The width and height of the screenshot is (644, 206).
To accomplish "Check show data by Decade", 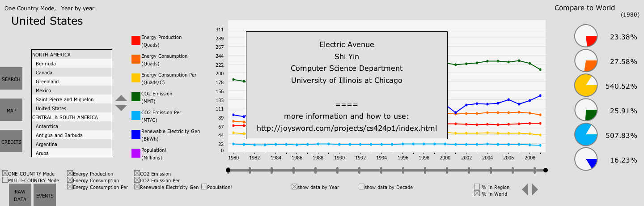I will (361, 187).
